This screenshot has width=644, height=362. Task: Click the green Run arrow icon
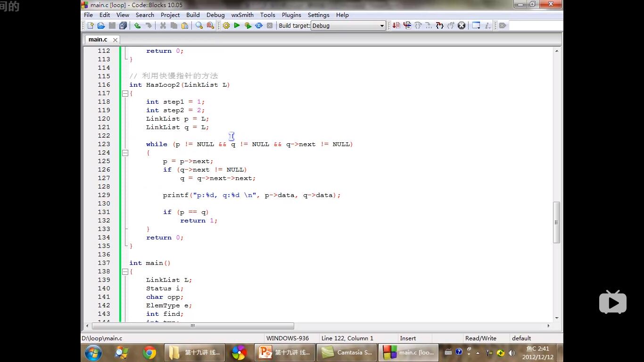click(237, 25)
